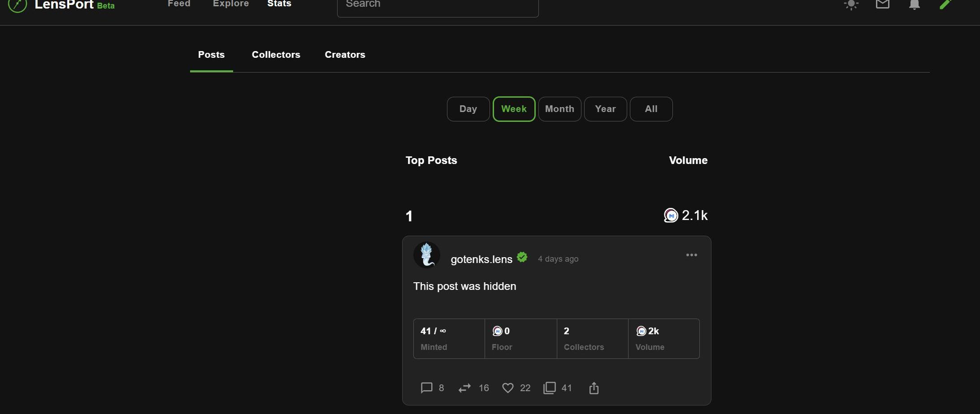Open comments on gotenks.lens post
980x414 pixels.
426,388
